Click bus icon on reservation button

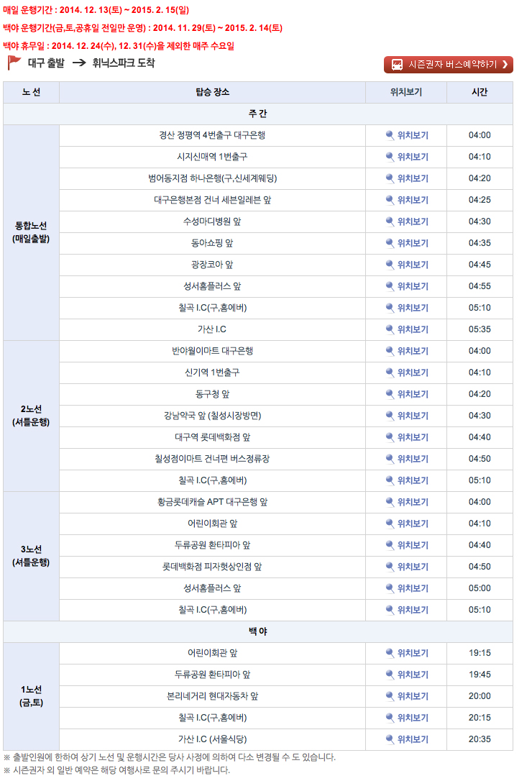[x=397, y=65]
